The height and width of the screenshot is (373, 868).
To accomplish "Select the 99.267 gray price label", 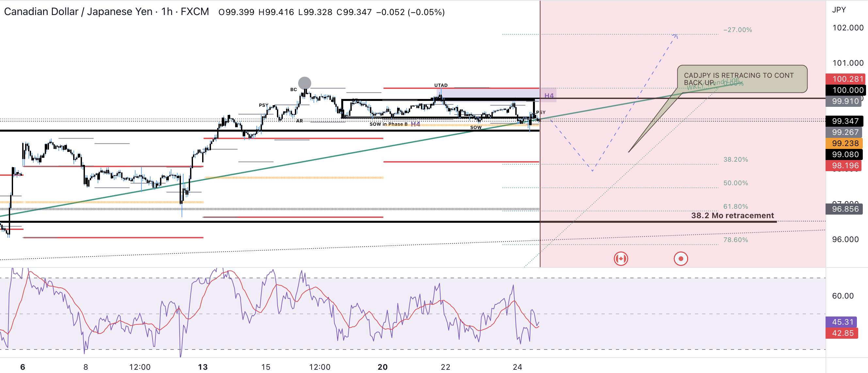I will coord(844,132).
